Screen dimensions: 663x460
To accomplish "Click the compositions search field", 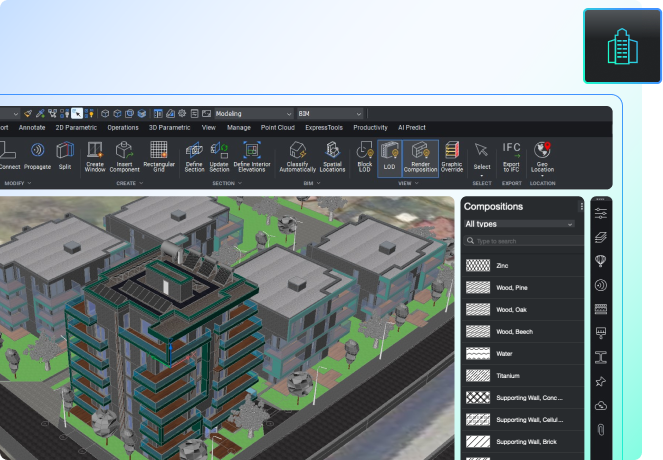I will coord(522,242).
